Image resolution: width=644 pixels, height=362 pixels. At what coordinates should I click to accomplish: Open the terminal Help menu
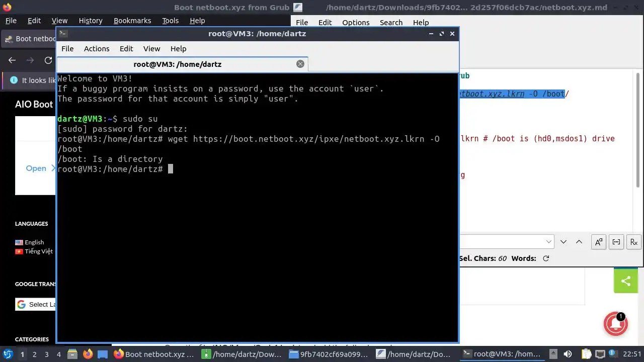(x=178, y=49)
